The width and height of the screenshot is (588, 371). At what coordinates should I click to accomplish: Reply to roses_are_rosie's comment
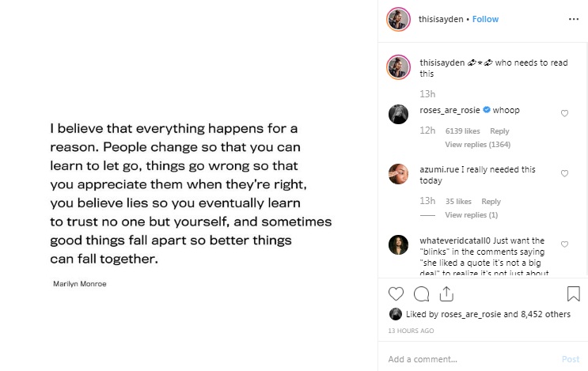coord(499,131)
